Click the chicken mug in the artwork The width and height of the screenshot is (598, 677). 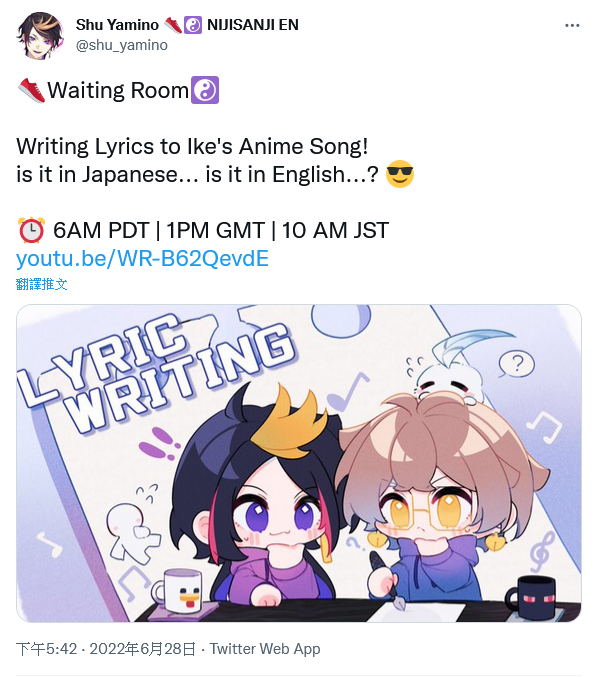point(180,591)
